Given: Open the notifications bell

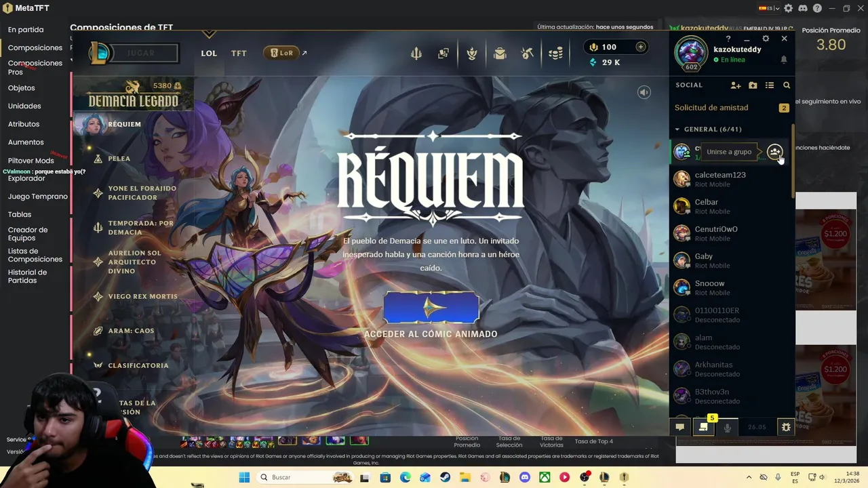Looking at the screenshot, I should (x=784, y=60).
